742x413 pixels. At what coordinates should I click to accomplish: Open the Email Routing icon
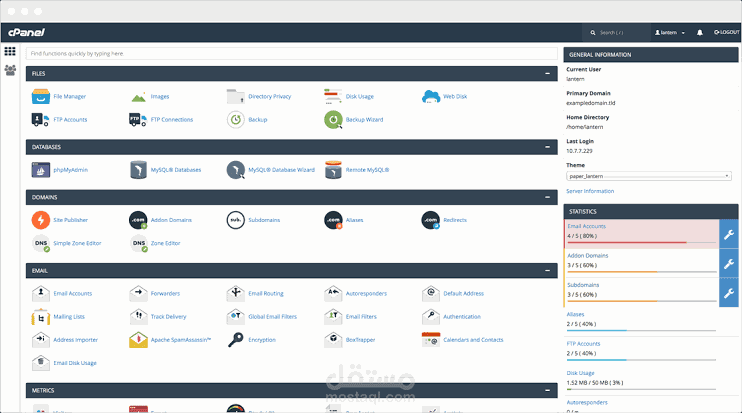pos(236,293)
